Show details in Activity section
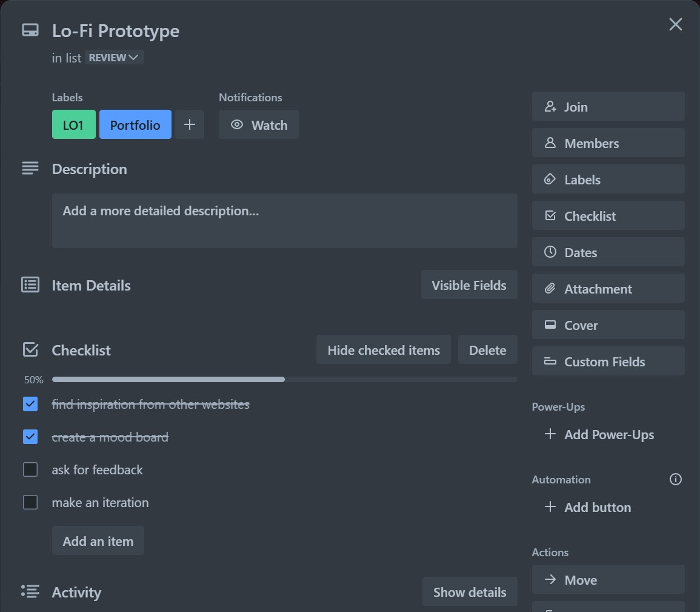This screenshot has height=612, width=700. tap(469, 592)
